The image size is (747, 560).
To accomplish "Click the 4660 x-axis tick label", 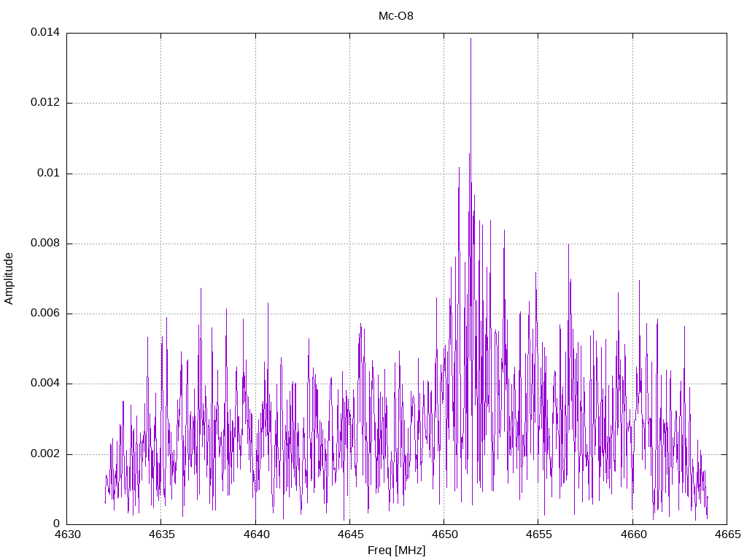I will click(632, 534).
